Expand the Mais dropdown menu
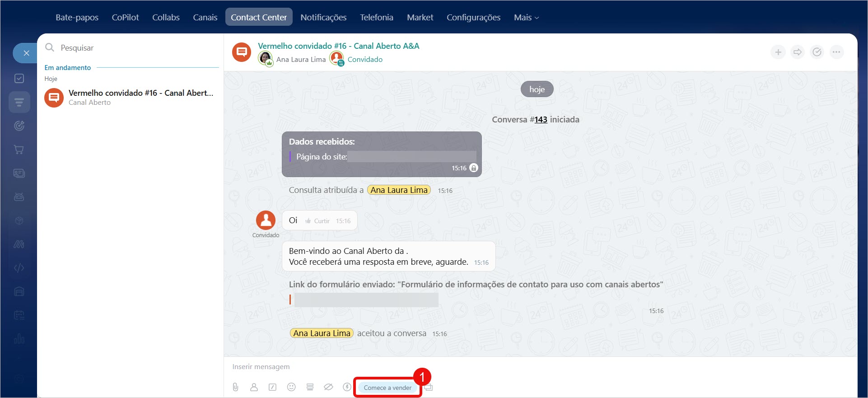Viewport: 868px width, 398px height. (x=526, y=18)
